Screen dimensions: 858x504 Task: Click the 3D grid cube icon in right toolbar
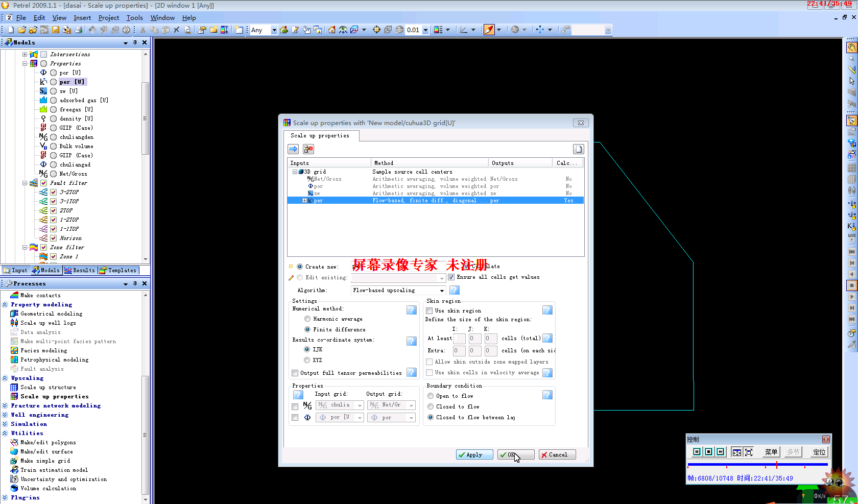[851, 179]
